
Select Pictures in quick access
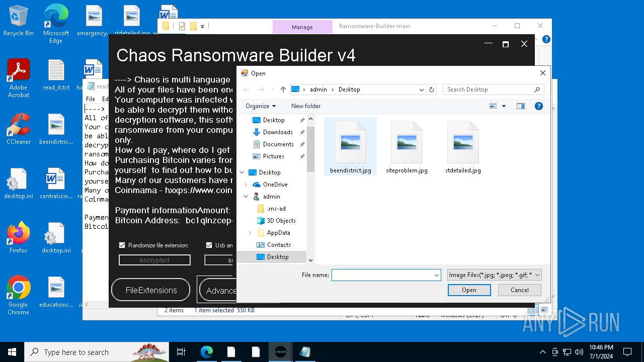point(273,156)
